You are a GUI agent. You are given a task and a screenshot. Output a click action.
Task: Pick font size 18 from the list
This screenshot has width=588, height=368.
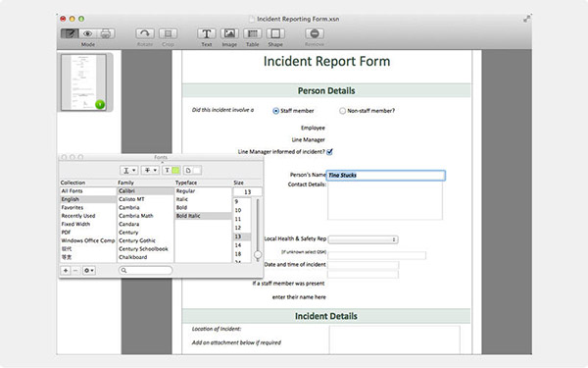point(242,254)
